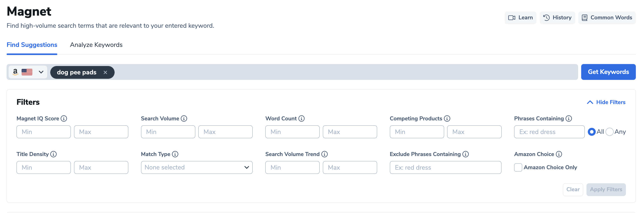
Task: Enable Amazon Choice Only checkbox
Action: [x=518, y=167]
